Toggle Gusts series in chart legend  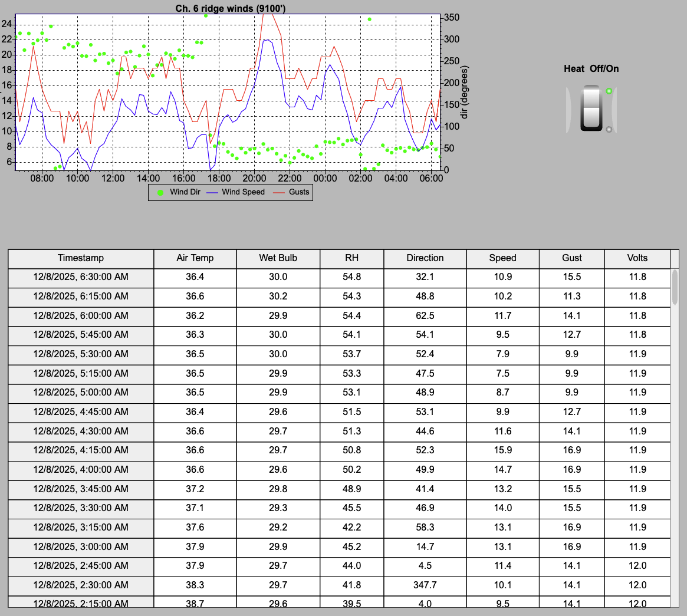click(x=291, y=192)
